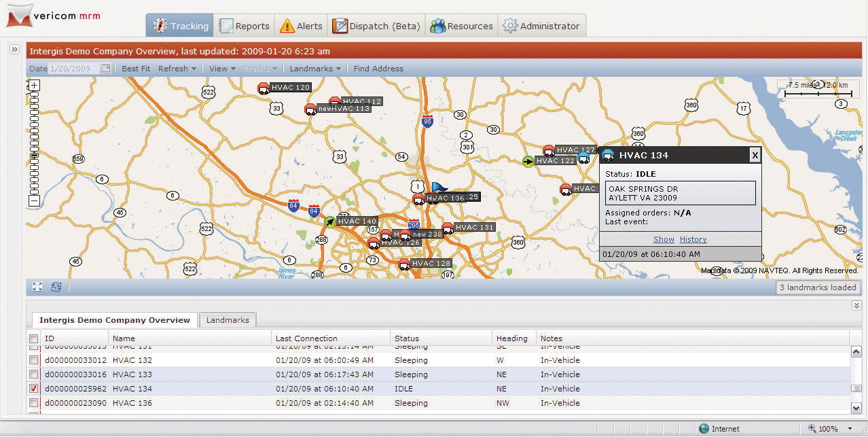
Task: Open the Alerts tab
Action: (x=302, y=26)
